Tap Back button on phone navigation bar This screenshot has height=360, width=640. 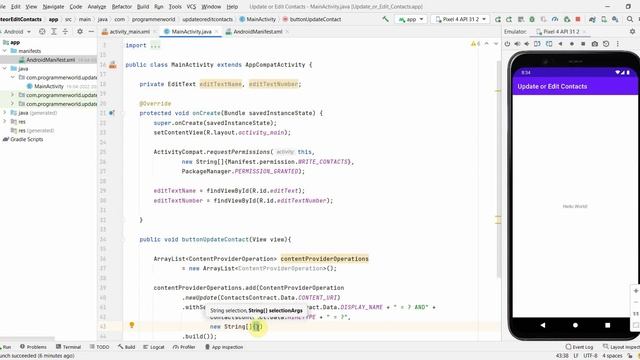[542, 325]
